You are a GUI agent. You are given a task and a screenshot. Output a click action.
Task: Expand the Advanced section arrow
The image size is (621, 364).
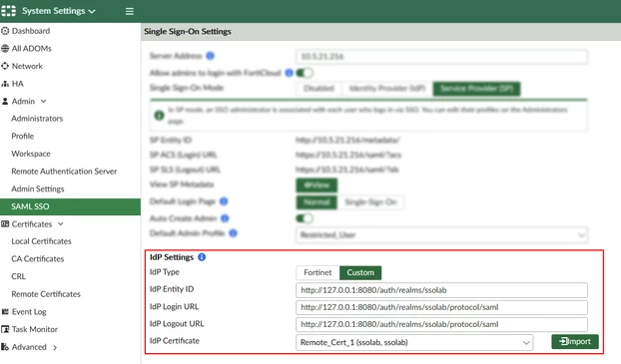[55, 347]
